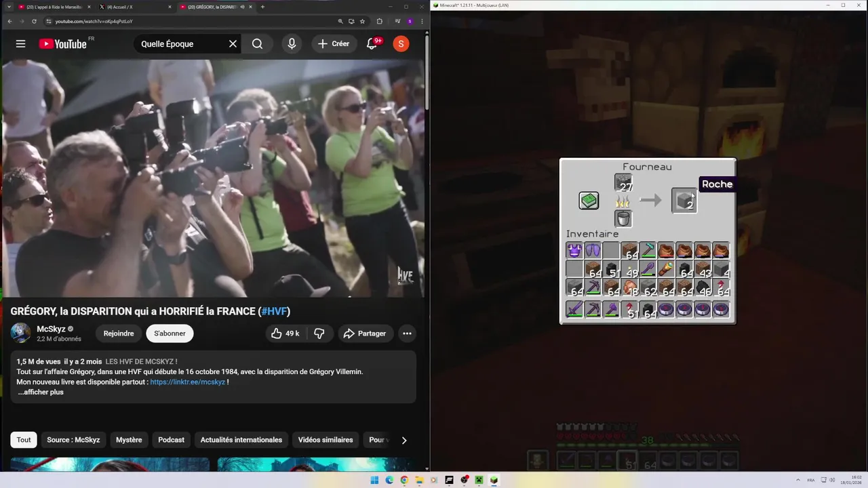Select the elytra in the inventory

(x=593, y=251)
